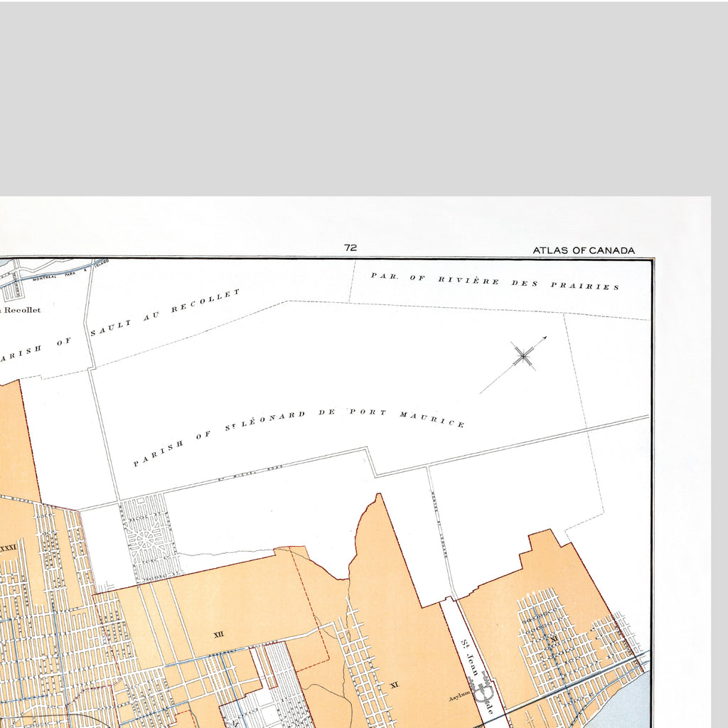
Task: Select the page number 72
Action: pos(350,247)
